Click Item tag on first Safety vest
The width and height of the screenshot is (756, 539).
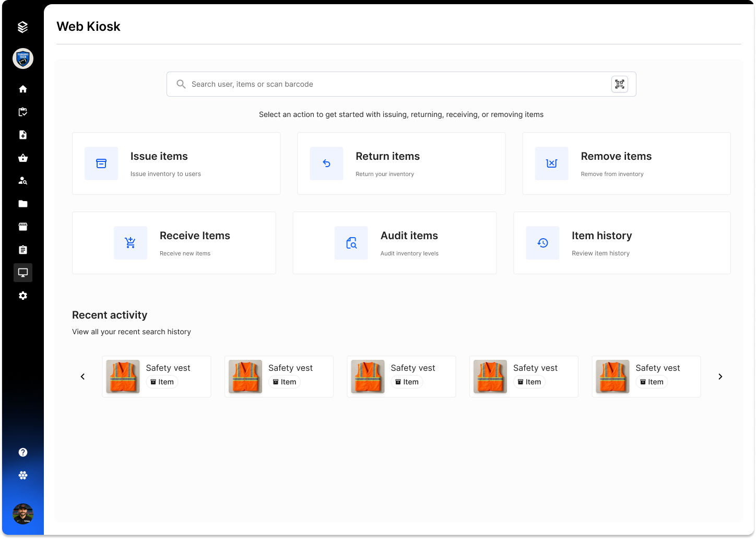[x=162, y=382]
